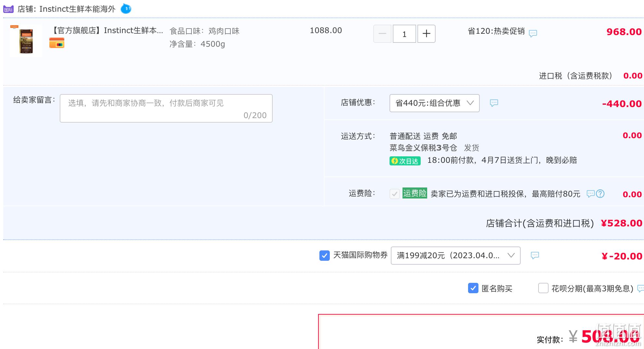
Task: Click the 食品口味：鸡肉口味 attribute text
Action: tap(204, 31)
